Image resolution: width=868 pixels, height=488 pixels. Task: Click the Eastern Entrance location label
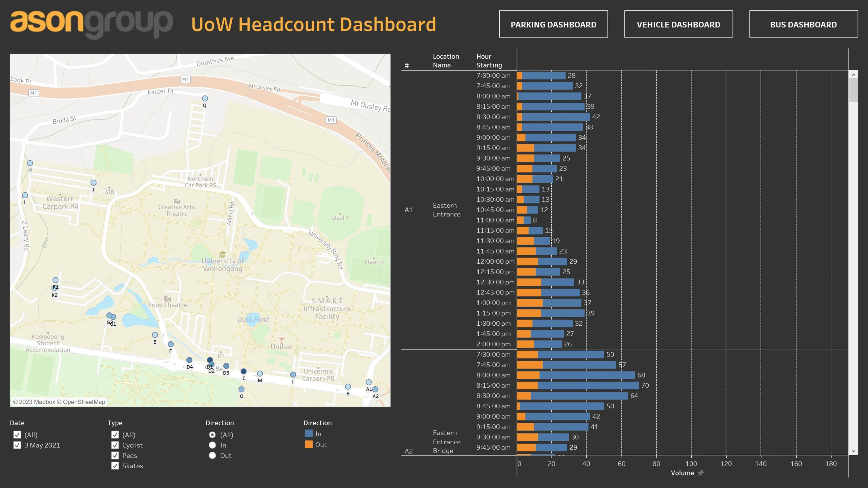click(x=447, y=210)
